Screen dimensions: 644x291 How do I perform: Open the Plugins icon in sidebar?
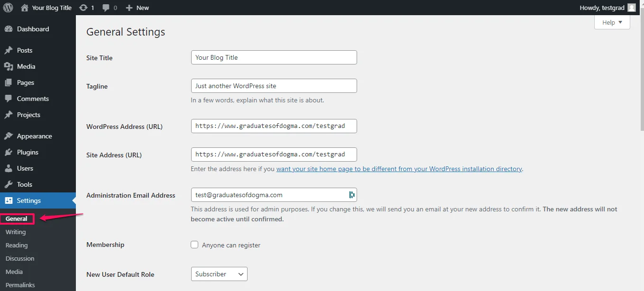point(9,152)
